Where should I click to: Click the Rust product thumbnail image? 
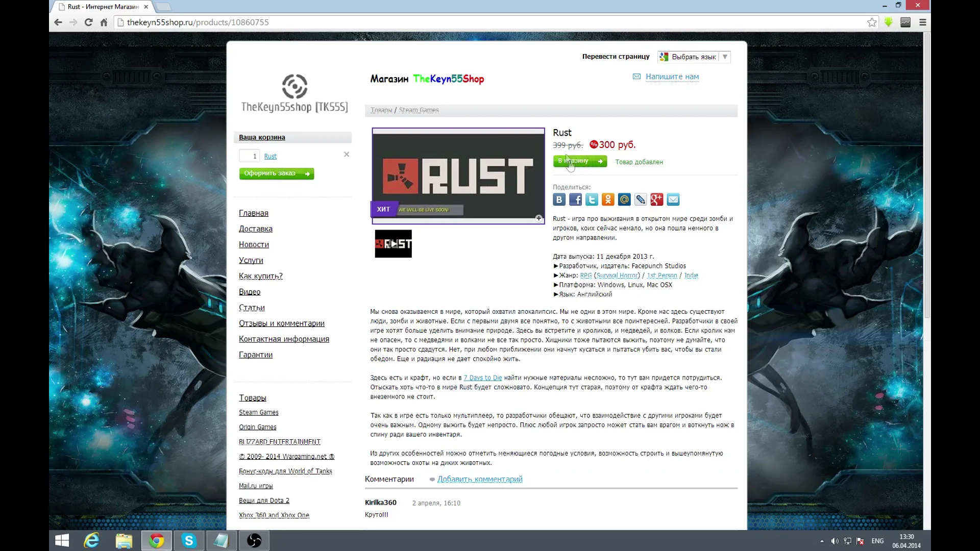(394, 243)
